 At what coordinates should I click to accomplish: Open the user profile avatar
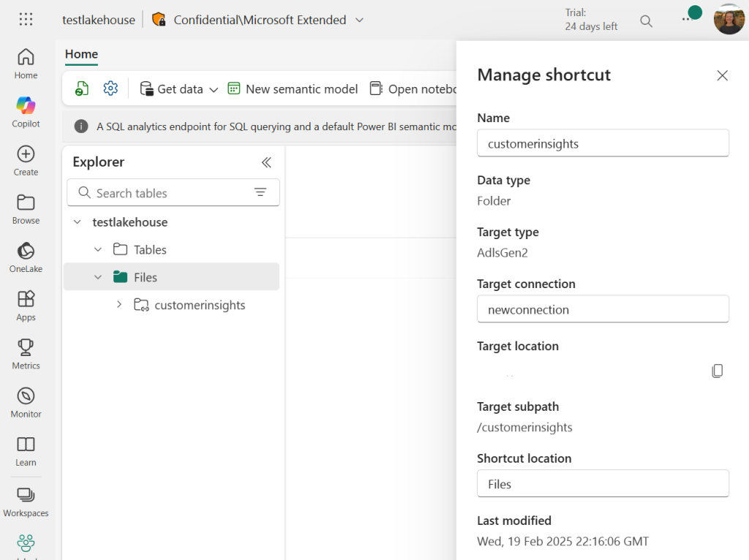click(x=729, y=20)
